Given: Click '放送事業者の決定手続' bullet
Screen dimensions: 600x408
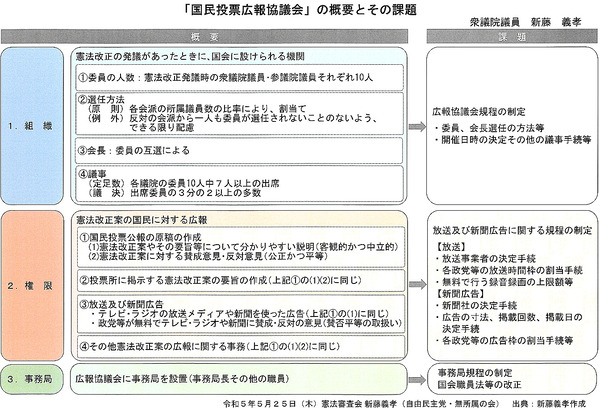Looking at the screenshot, I should 485,259.
